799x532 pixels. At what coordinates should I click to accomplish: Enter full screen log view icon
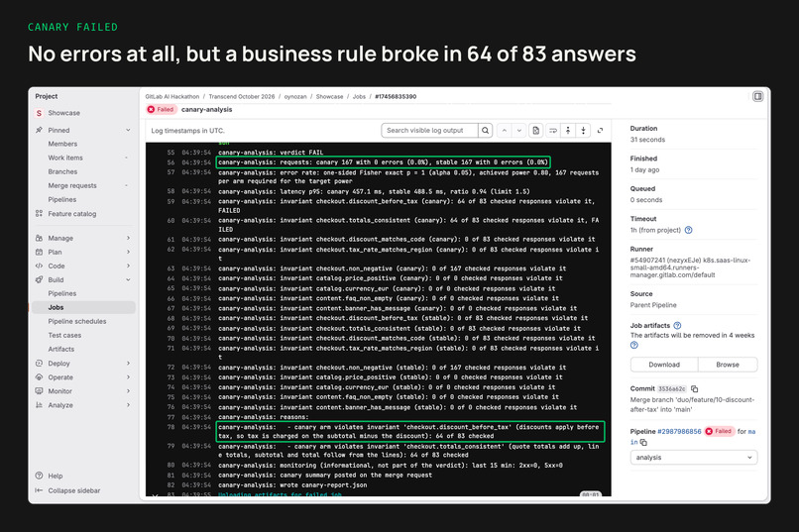(x=601, y=131)
